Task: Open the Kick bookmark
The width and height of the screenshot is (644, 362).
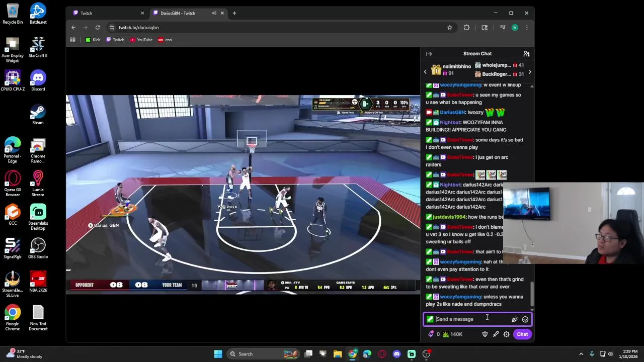Action: pos(93,40)
